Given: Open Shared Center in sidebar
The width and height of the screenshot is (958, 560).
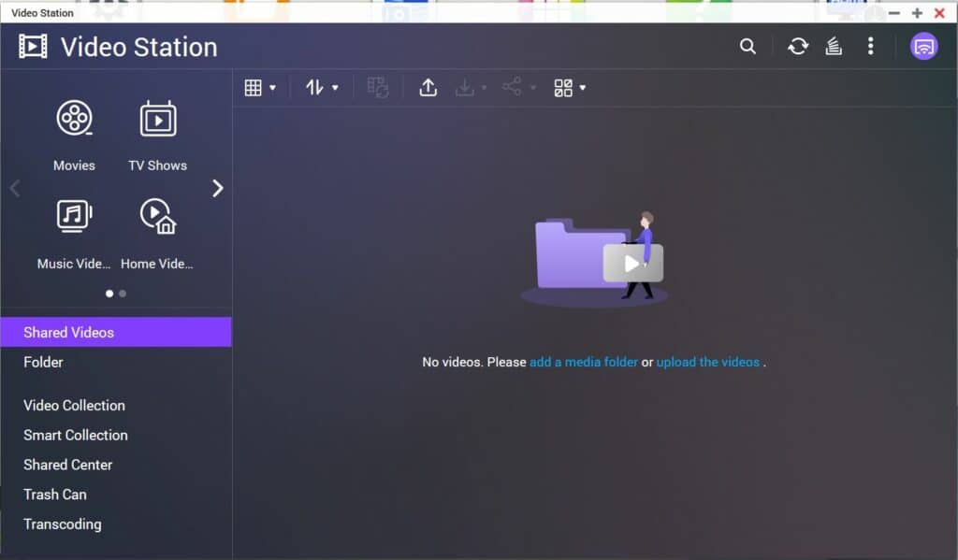Looking at the screenshot, I should coord(116,465).
